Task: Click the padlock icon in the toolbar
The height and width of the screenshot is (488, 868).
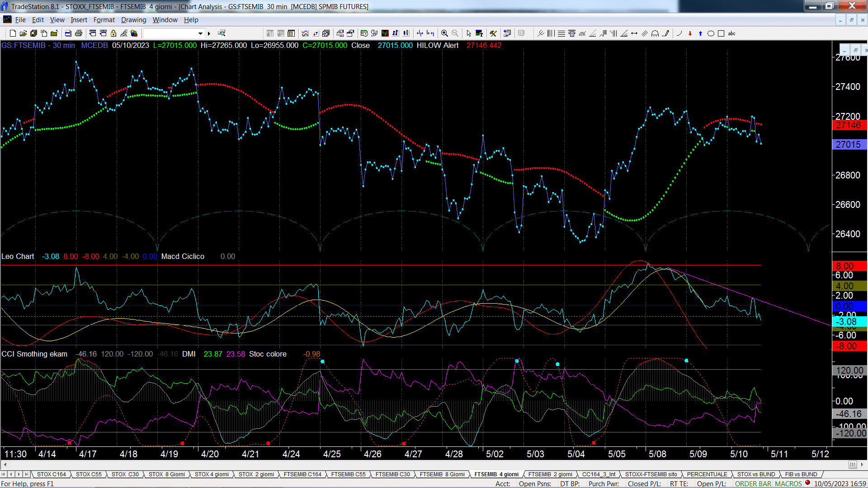Action: (x=113, y=33)
